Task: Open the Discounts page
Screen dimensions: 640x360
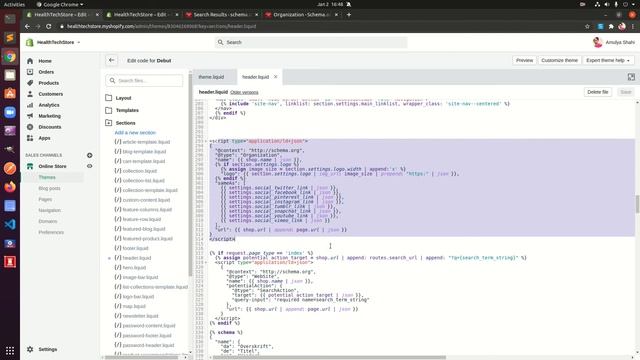Action: [x=50, y=127]
